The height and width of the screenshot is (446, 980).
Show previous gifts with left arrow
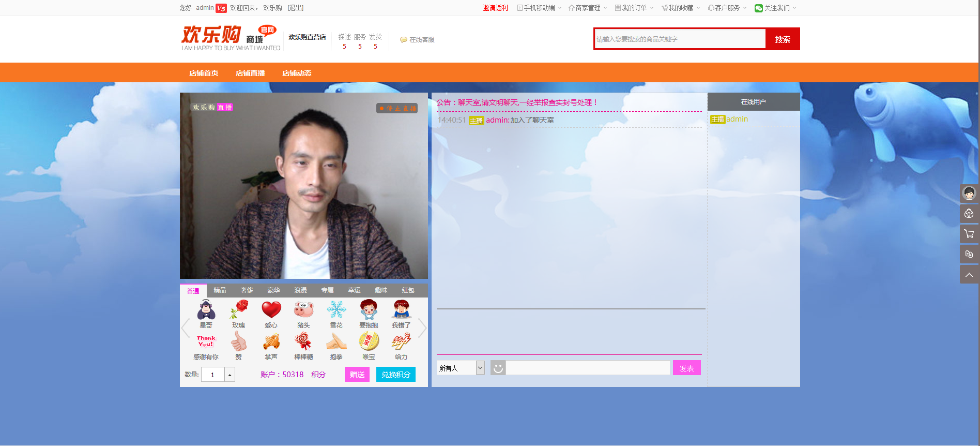point(186,328)
